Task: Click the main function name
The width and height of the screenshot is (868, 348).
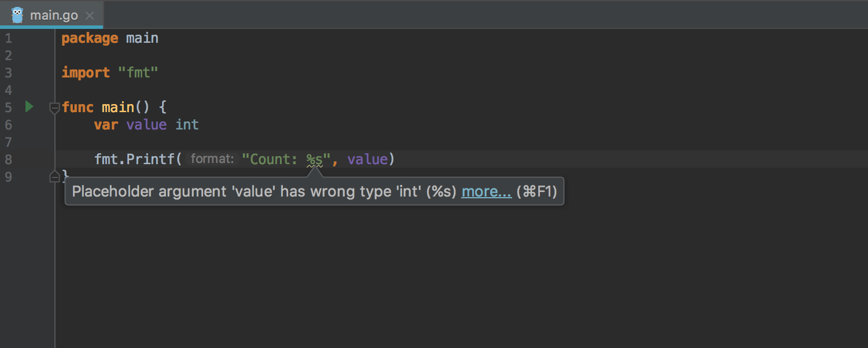Action: point(117,108)
